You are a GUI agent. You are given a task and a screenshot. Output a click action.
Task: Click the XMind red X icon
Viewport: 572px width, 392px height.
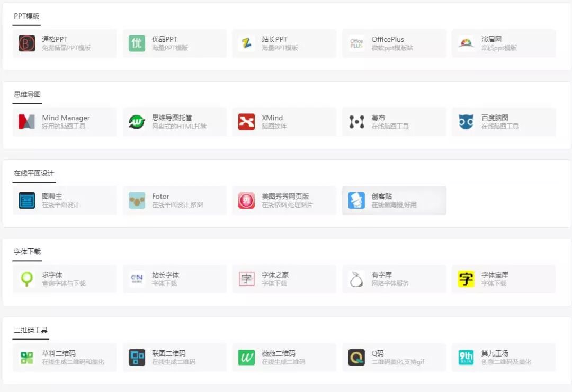point(247,121)
